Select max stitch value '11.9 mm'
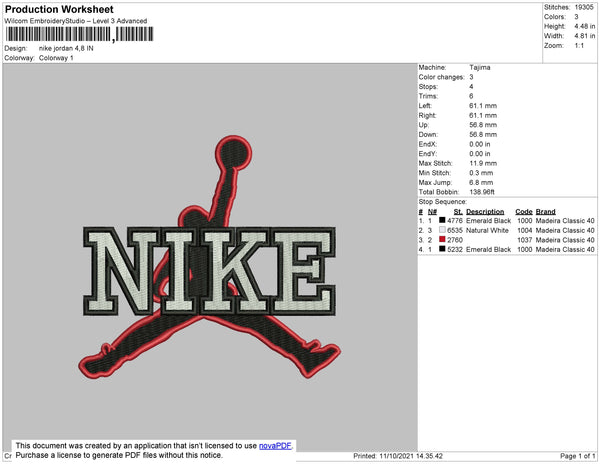 (x=483, y=163)
